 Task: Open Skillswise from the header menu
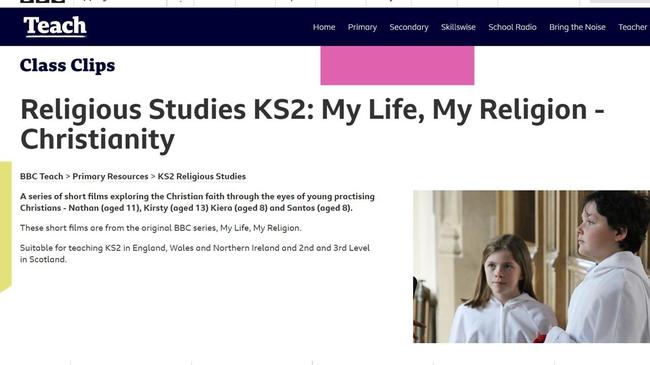[458, 27]
